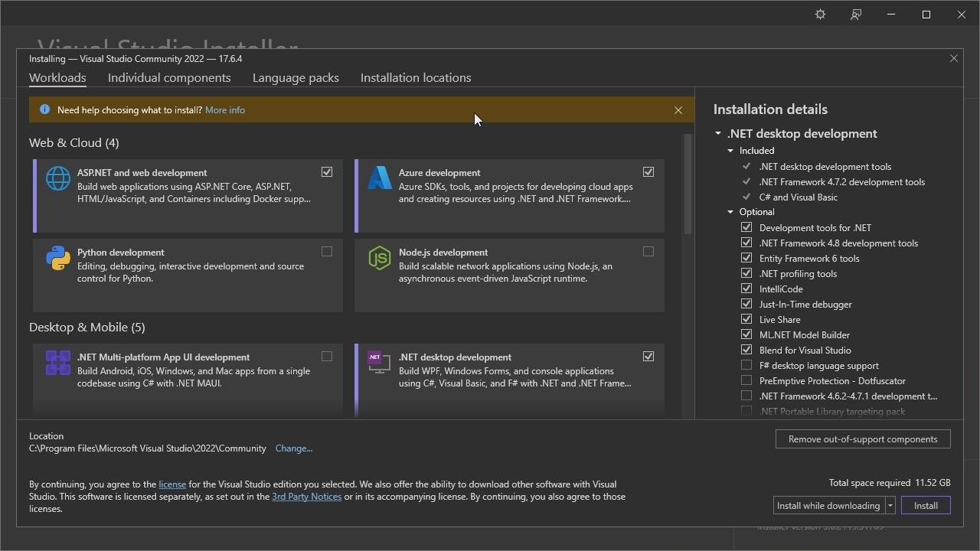The height and width of the screenshot is (551, 980).
Task: Click the Node.js development logo icon
Action: 380,258
